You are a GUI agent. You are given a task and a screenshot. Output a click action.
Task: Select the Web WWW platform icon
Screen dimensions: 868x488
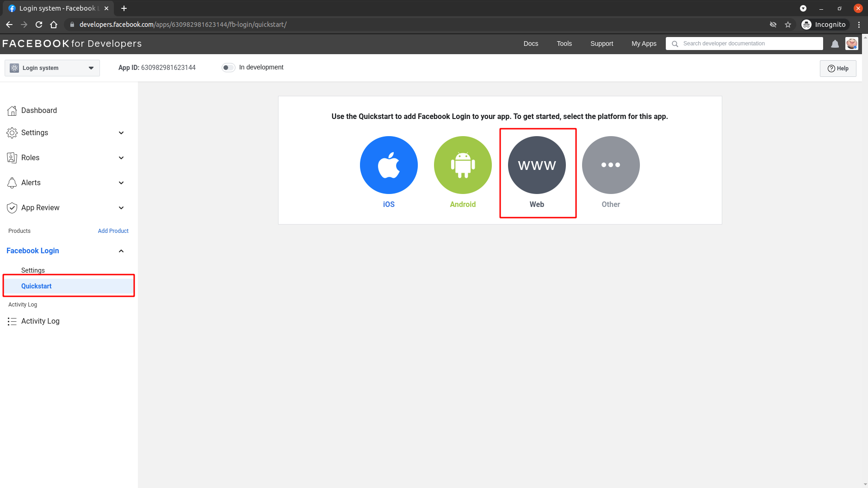(537, 165)
